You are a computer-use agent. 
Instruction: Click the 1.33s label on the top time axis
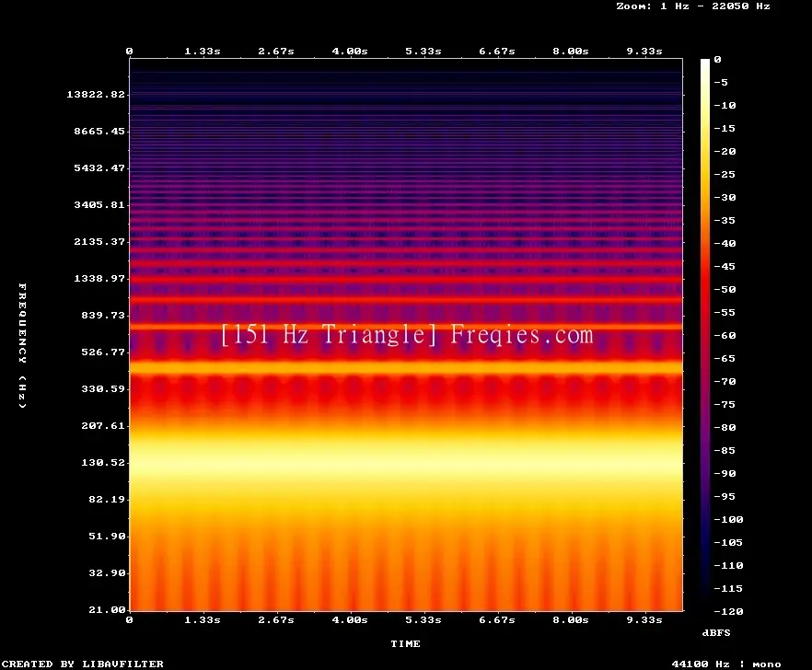202,52
